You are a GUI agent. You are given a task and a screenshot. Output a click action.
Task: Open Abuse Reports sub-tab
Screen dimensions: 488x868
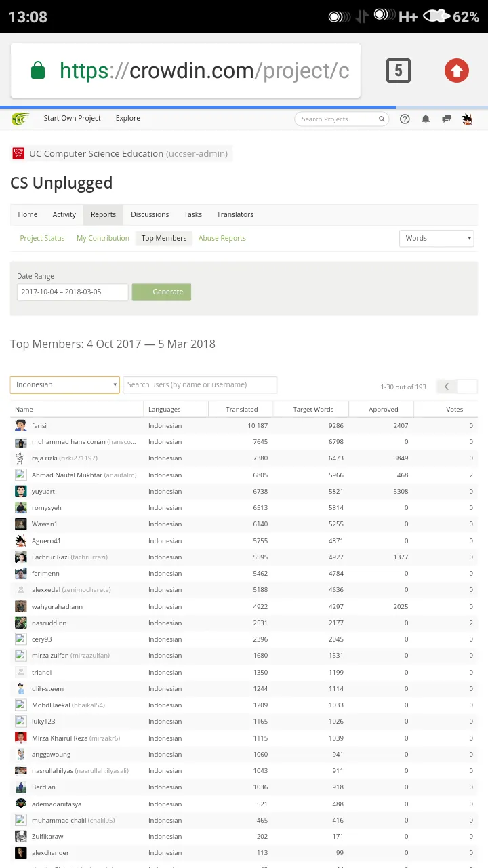click(x=222, y=238)
